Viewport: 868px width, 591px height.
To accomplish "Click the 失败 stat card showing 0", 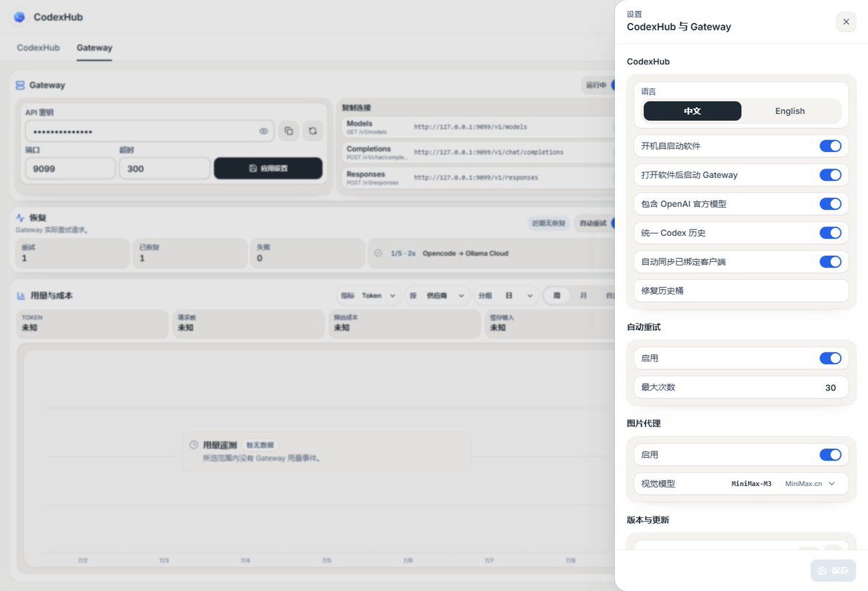I will click(x=308, y=253).
